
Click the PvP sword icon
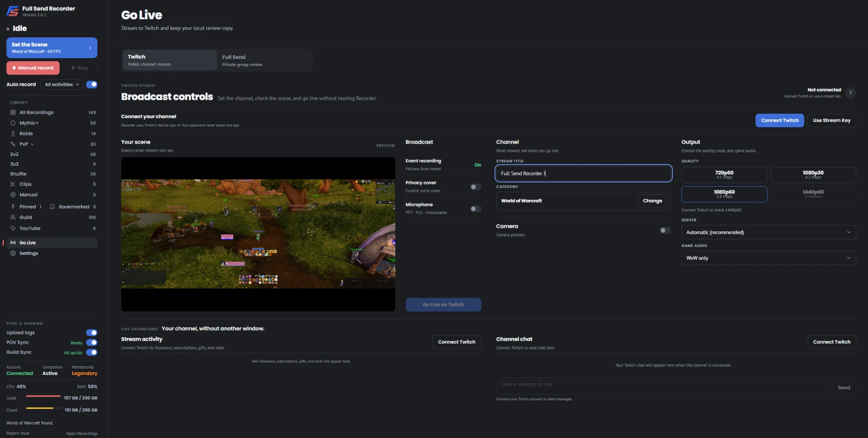[x=13, y=144]
